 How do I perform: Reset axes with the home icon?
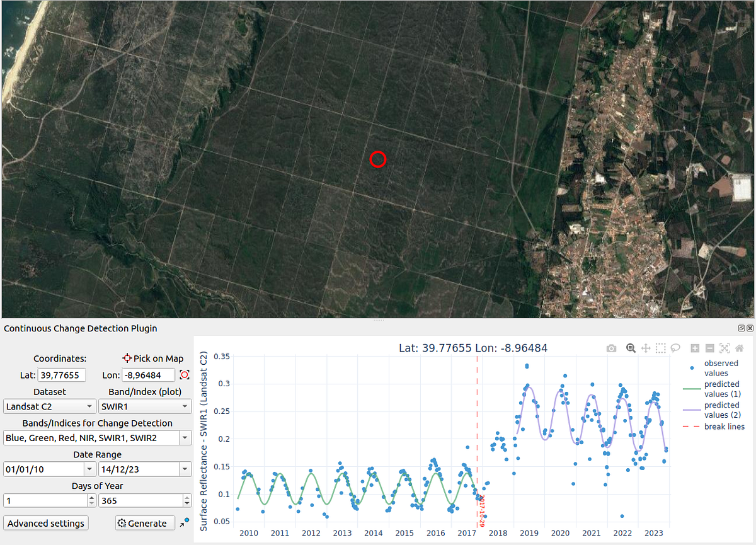pos(739,348)
